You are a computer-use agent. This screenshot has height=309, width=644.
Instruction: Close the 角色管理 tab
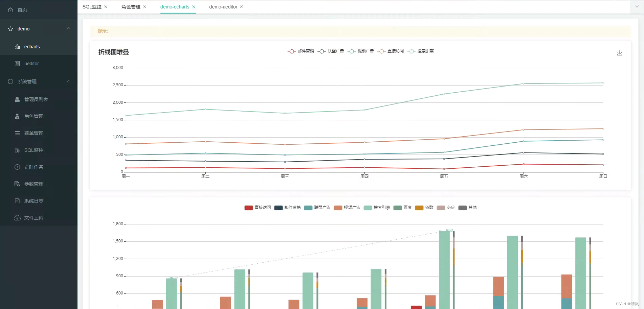pos(145,7)
